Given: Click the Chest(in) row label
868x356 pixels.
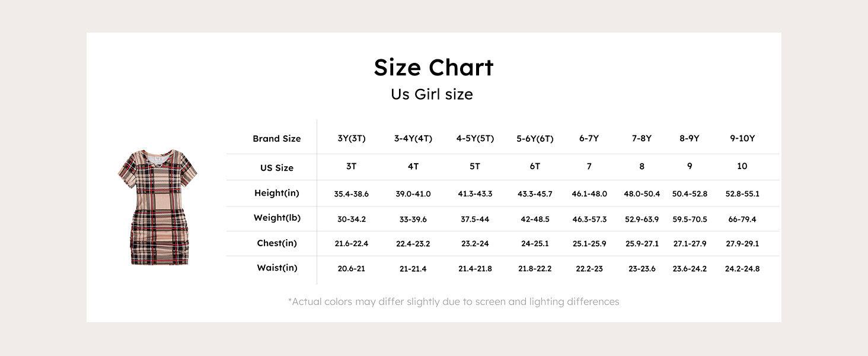Looking at the screenshot, I should (x=277, y=243).
